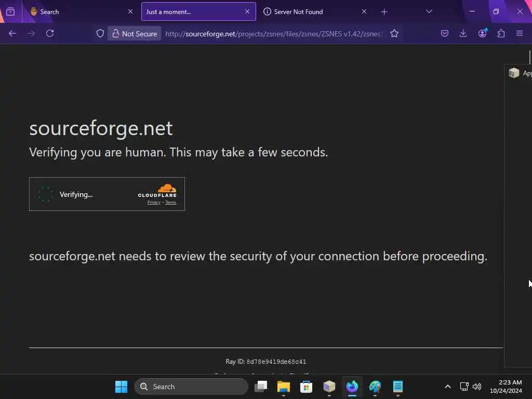Open the volume speaker icon
The height and width of the screenshot is (399, 532).
click(477, 387)
